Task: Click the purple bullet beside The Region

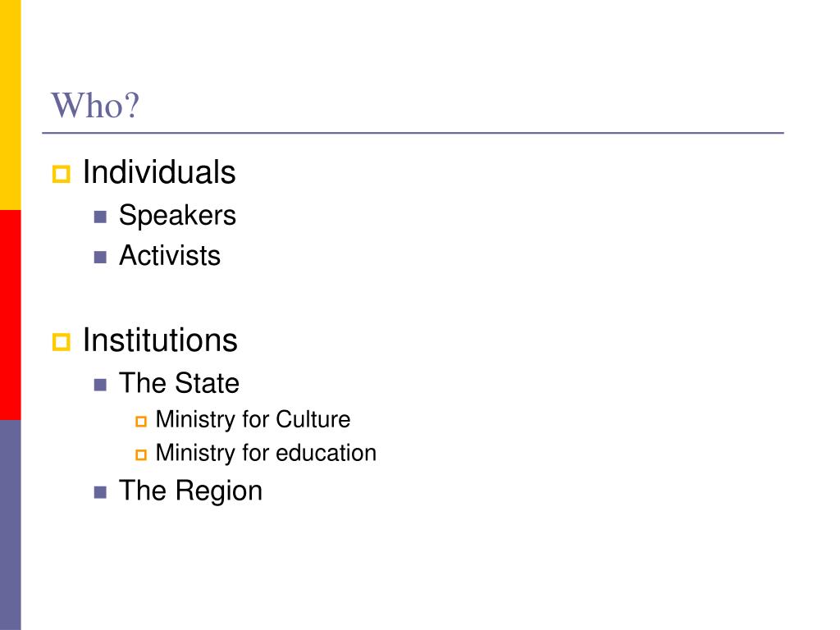Action: tap(100, 492)
